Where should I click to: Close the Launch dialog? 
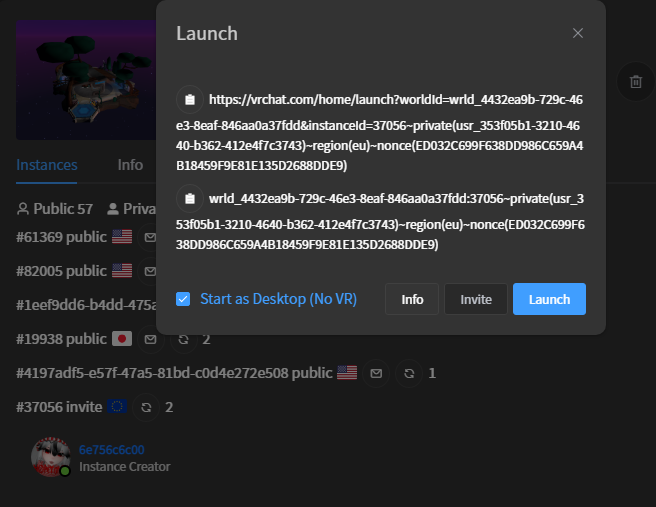pos(578,33)
